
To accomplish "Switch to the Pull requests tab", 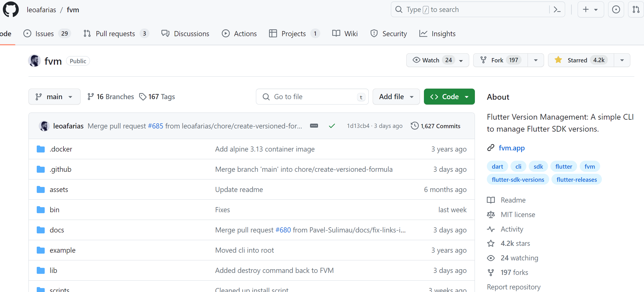I will [116, 34].
